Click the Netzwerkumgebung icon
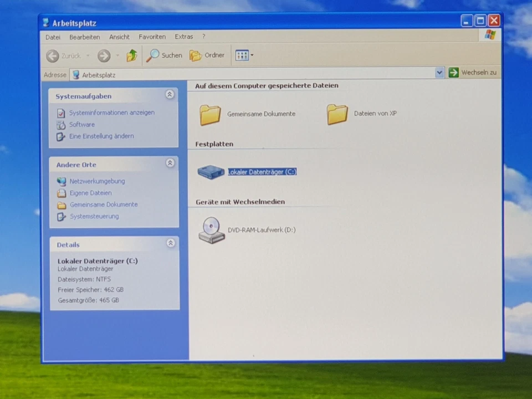Image resolution: width=532 pixels, height=399 pixels. (62, 182)
